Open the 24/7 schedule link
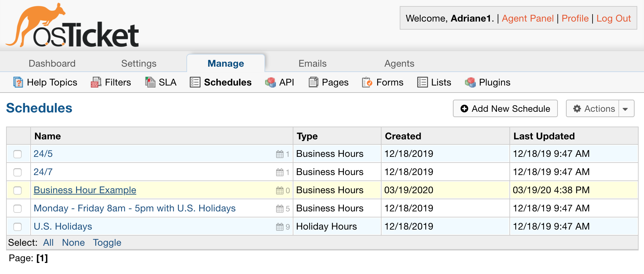The image size is (644, 274). pos(43,172)
